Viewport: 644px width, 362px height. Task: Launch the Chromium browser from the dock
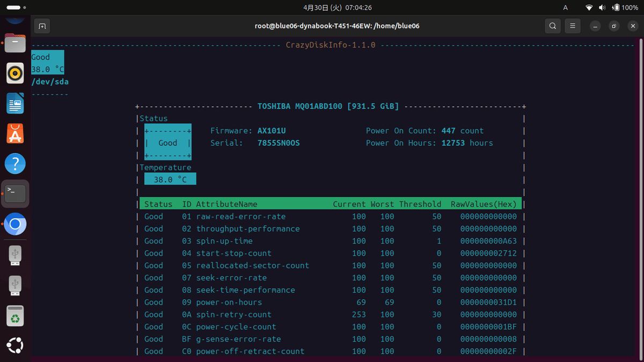click(x=14, y=224)
